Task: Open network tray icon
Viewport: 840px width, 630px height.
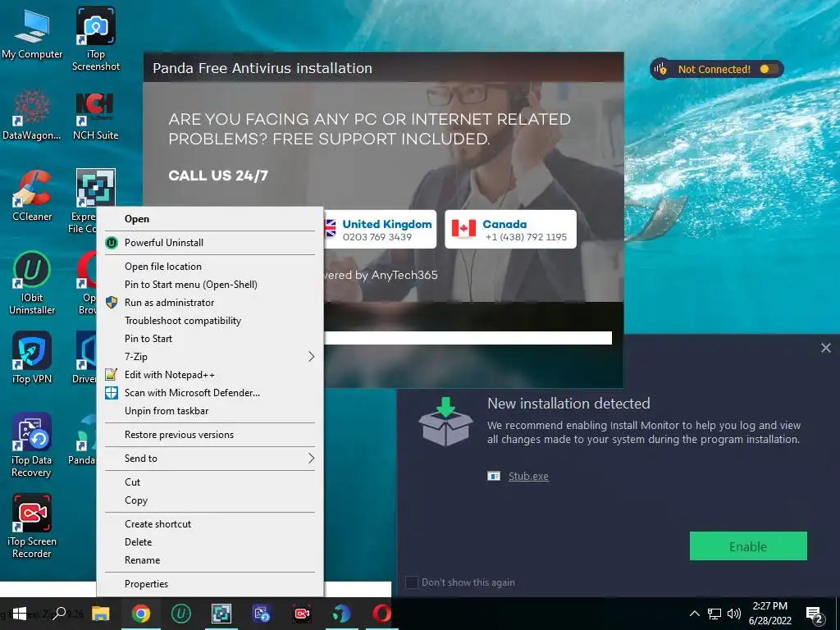Action: point(714,614)
